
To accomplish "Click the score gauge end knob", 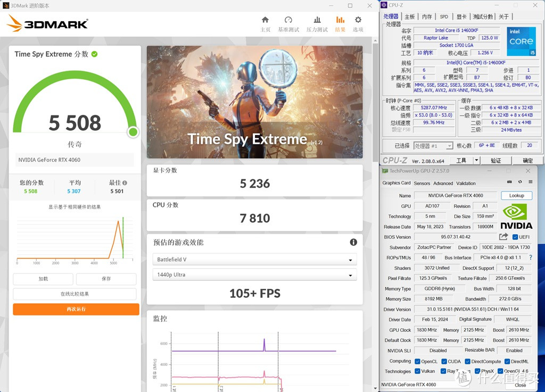I will pos(133,132).
